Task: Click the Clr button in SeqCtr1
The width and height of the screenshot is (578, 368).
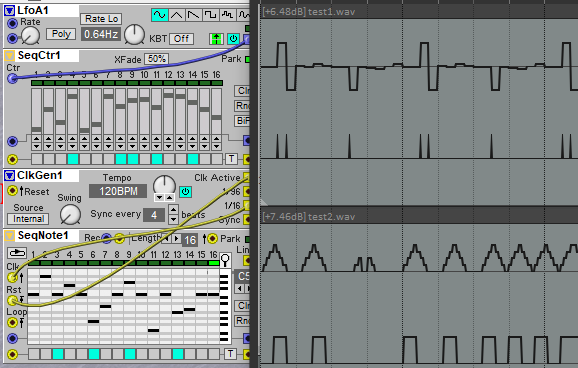Action: [243, 91]
